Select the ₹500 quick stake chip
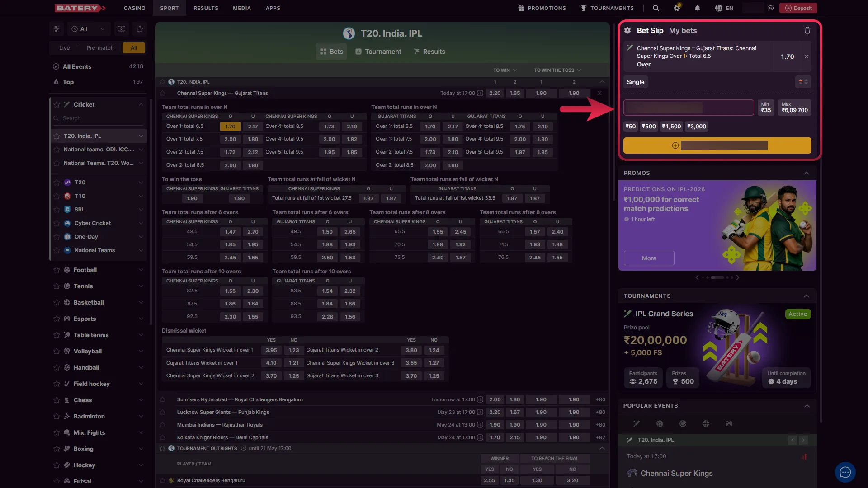Screen dimensions: 868x488 pos(649,127)
